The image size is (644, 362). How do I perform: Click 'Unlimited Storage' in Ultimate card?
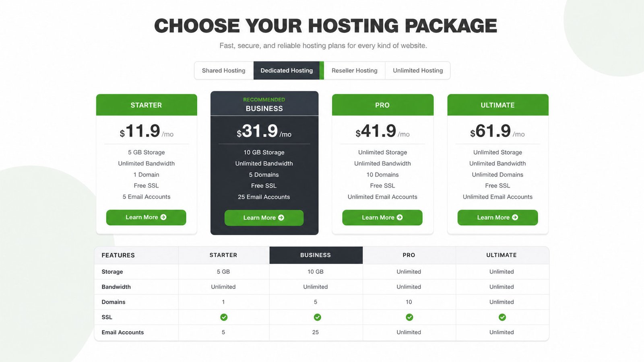tap(497, 152)
